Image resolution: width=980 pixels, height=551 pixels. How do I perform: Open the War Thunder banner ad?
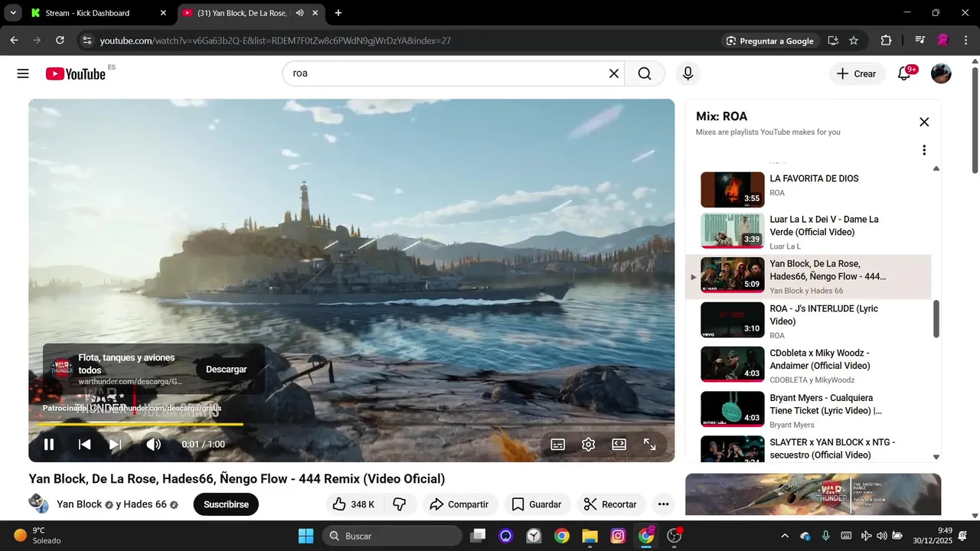813,494
